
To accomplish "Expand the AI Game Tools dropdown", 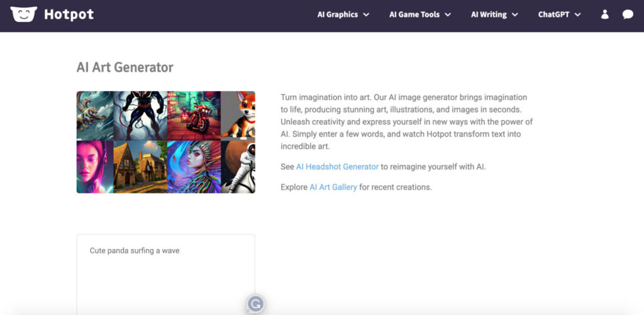I will coord(420,14).
